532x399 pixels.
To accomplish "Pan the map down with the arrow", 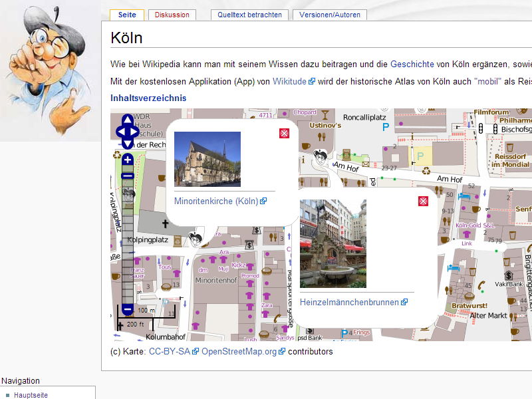I will (x=128, y=144).
